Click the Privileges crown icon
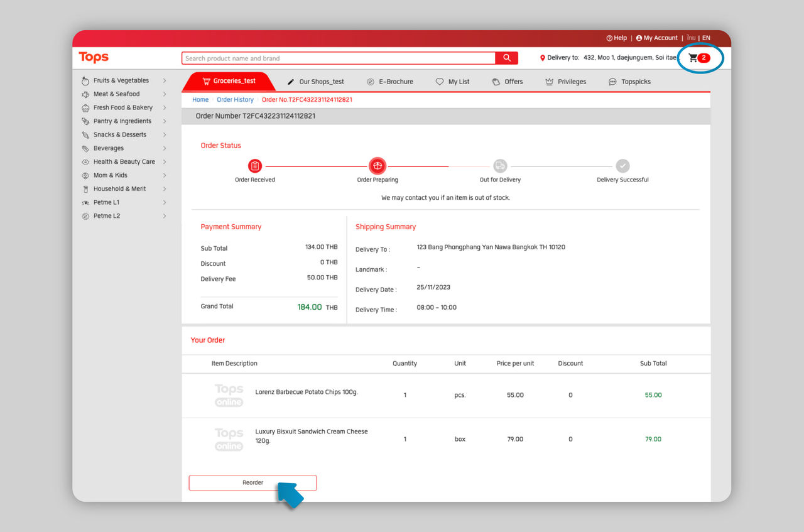Screen dimensions: 804x532 (550, 82)
